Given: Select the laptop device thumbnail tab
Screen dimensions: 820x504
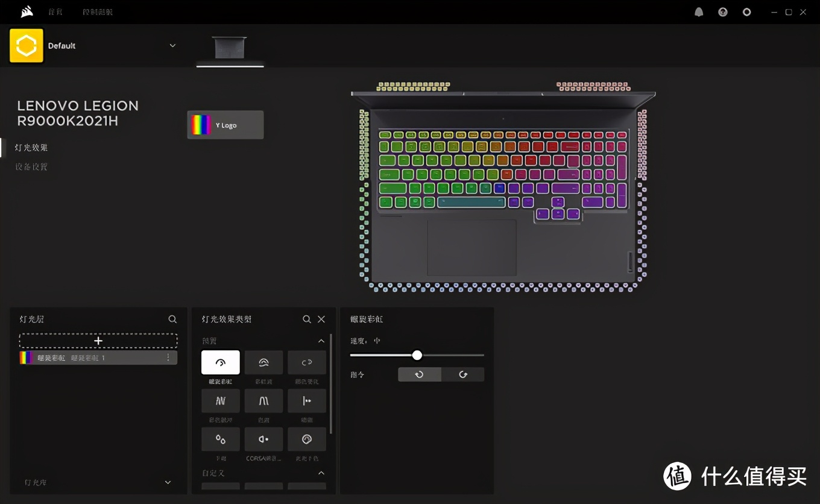Looking at the screenshot, I should click(x=230, y=48).
